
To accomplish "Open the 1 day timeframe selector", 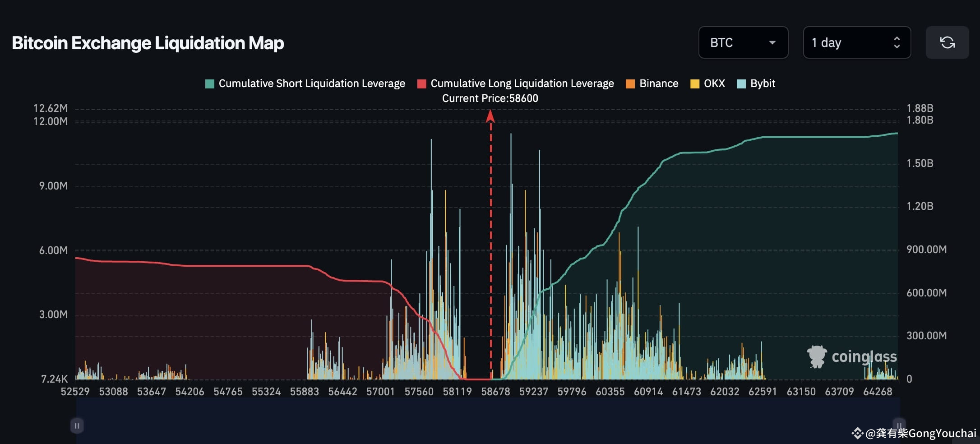I will pyautogui.click(x=856, y=42).
